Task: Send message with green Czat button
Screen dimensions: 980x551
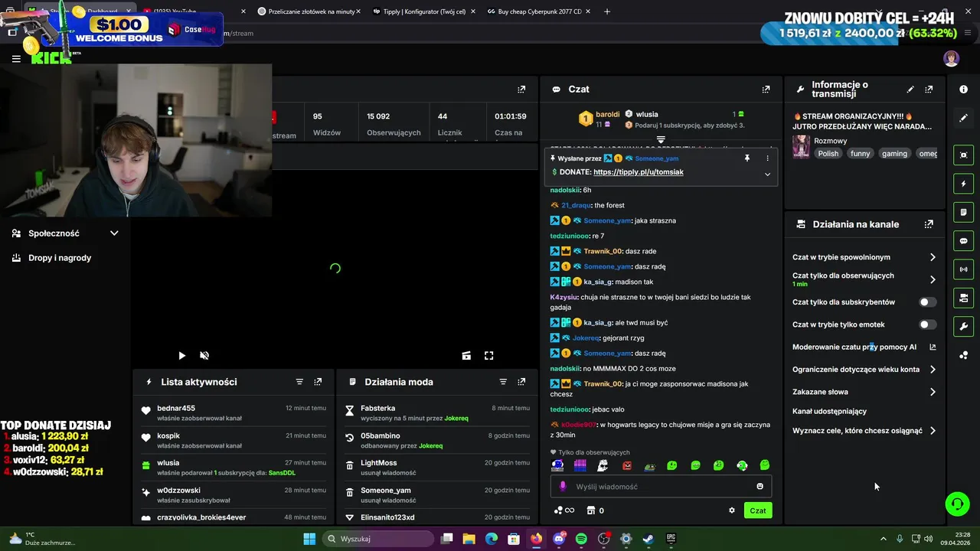Action: [758, 510]
